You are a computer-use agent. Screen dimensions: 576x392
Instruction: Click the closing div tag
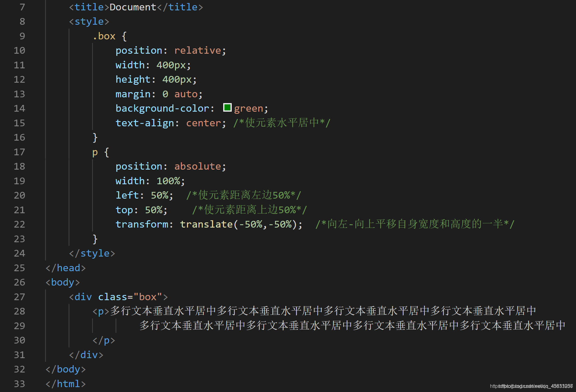click(x=86, y=355)
